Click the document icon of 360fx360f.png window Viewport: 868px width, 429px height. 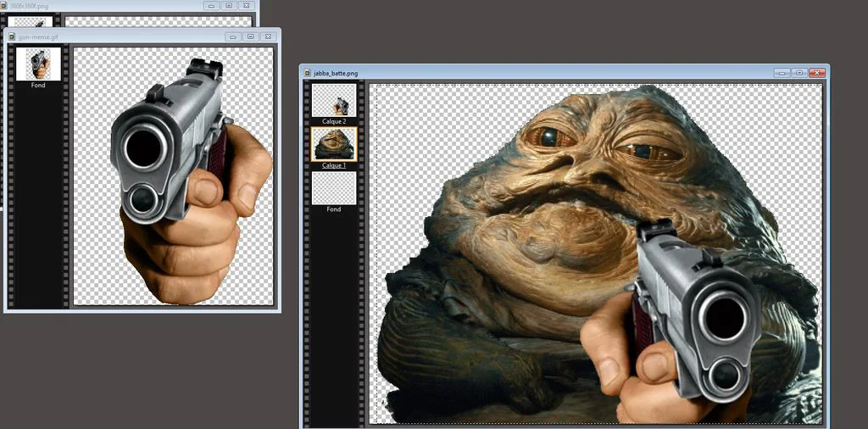[5, 5]
